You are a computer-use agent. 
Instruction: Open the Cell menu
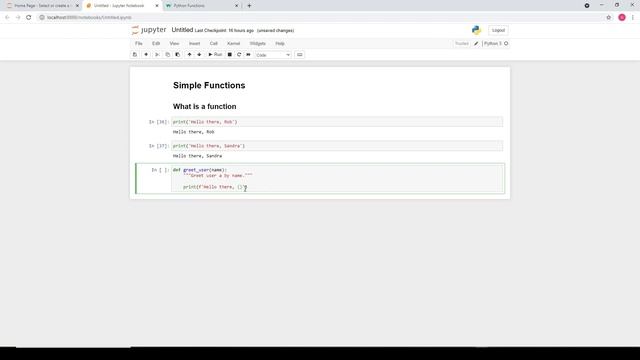pyautogui.click(x=213, y=43)
